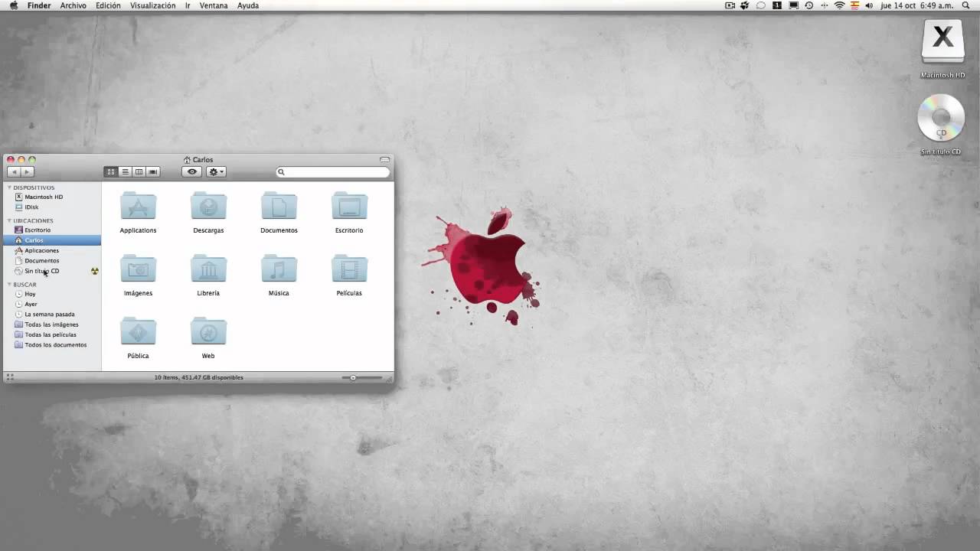This screenshot has height=551, width=980.
Task: Show files from Ayer search
Action: [53, 304]
